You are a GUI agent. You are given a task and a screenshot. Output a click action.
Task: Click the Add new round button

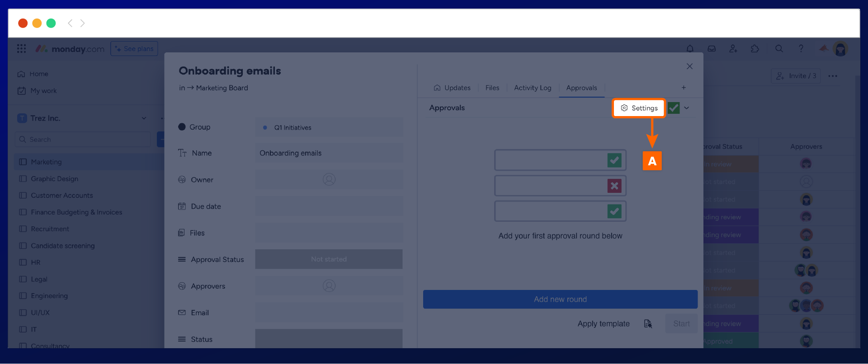pyautogui.click(x=560, y=299)
